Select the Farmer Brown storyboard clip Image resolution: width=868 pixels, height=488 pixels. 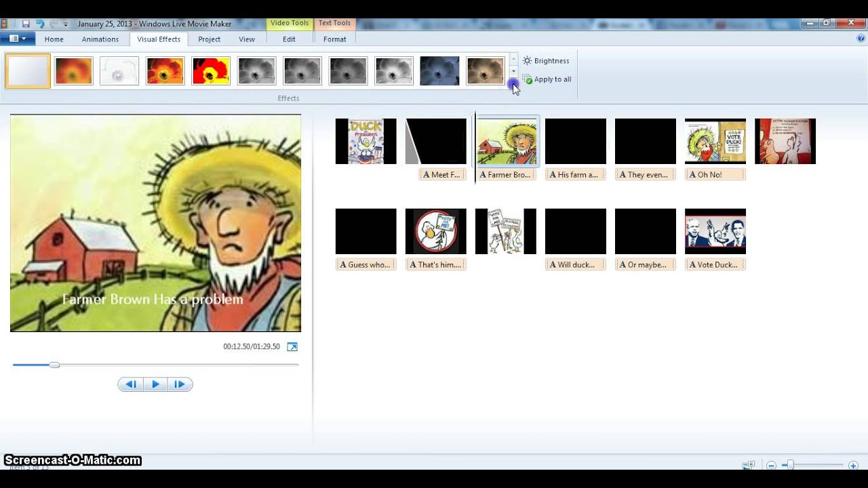pyautogui.click(x=507, y=142)
